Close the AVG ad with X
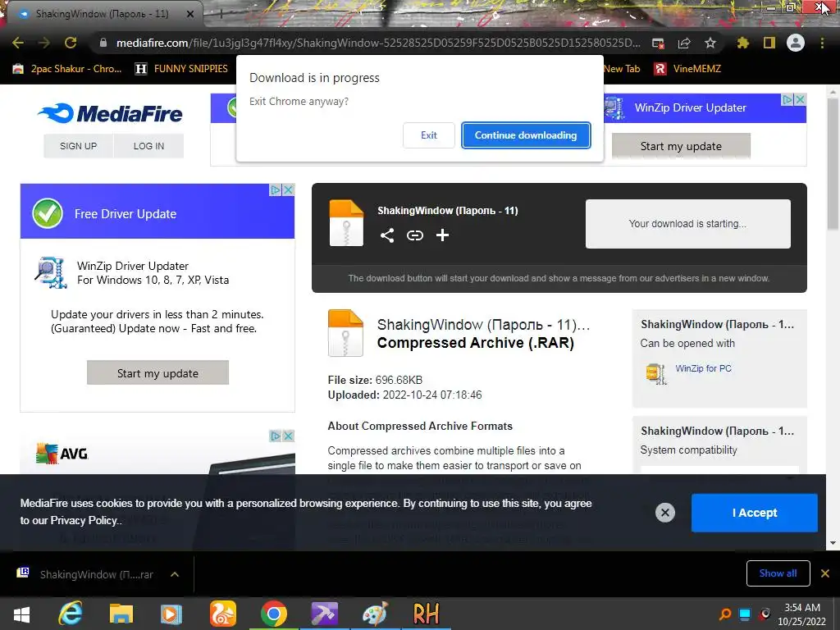Screen dimensions: 840x630 point(288,436)
